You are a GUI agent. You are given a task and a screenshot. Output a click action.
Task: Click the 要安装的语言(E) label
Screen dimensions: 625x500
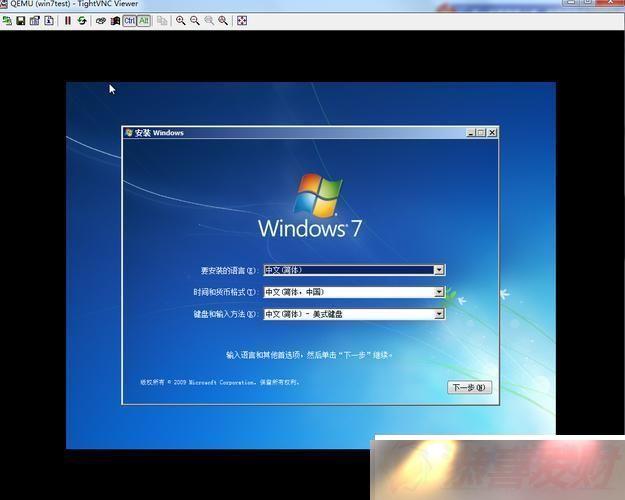(x=229, y=271)
